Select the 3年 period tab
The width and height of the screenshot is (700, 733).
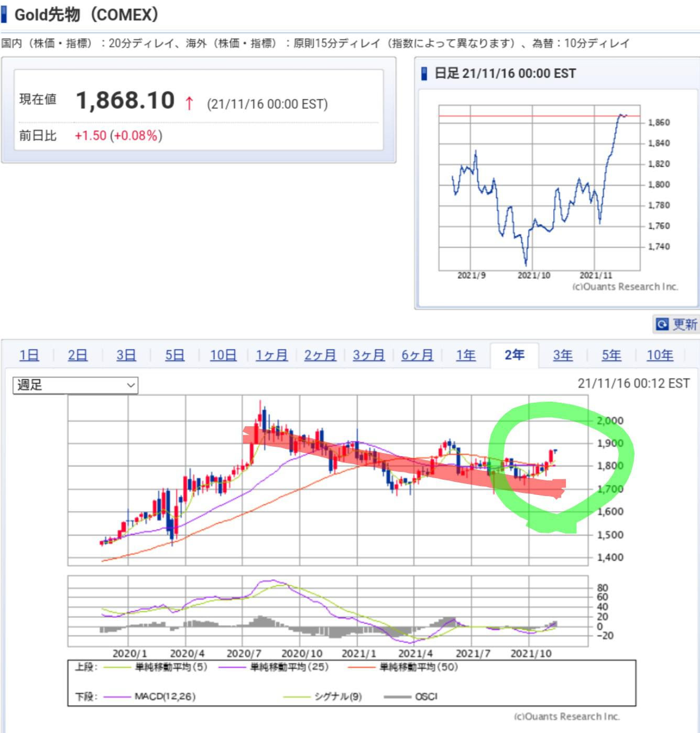[563, 355]
